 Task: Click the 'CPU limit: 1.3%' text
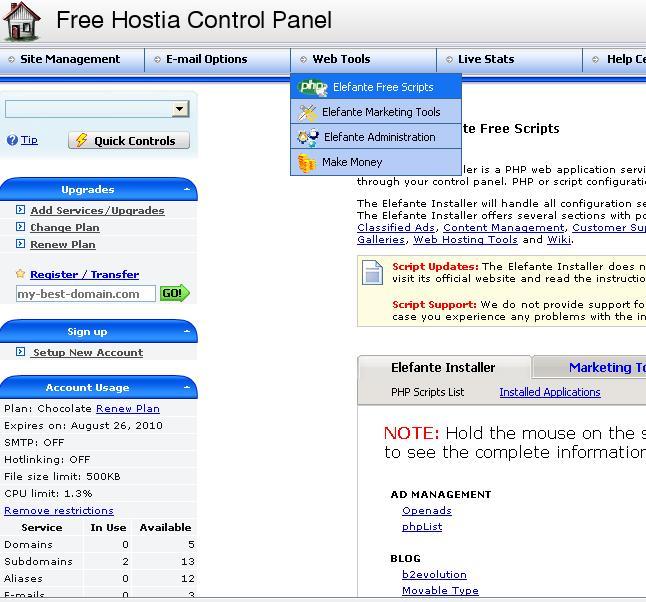tap(48, 493)
